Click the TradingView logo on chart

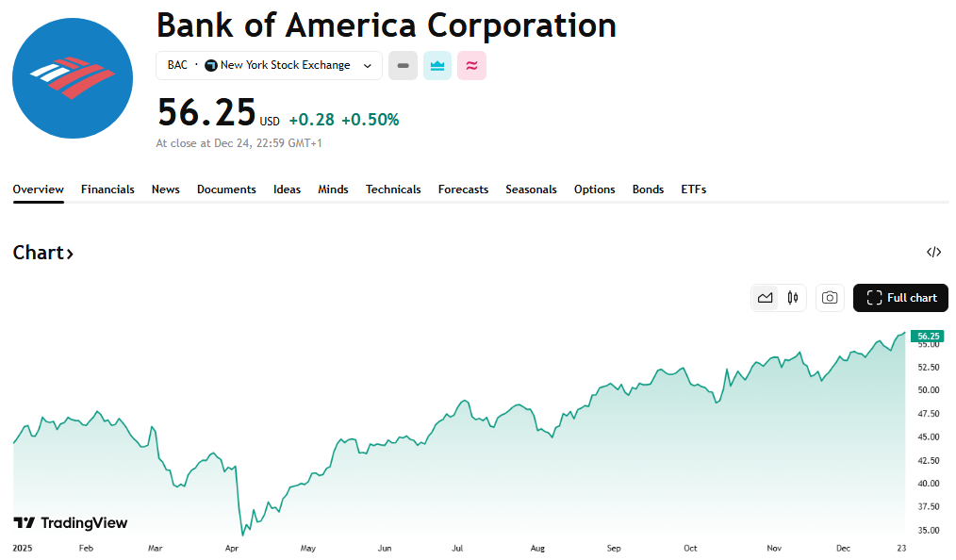pyautogui.click(x=71, y=523)
